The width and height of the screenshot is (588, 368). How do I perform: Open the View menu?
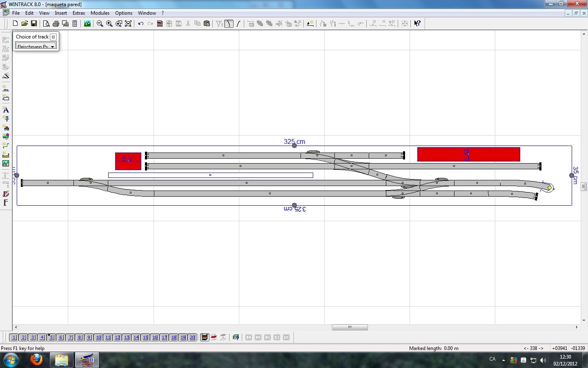(44, 13)
